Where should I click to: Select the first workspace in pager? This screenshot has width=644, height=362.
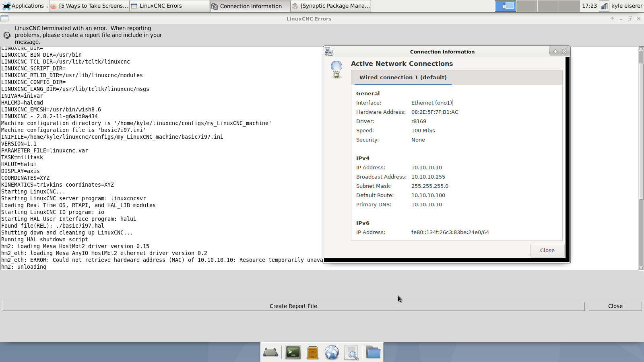coord(506,6)
